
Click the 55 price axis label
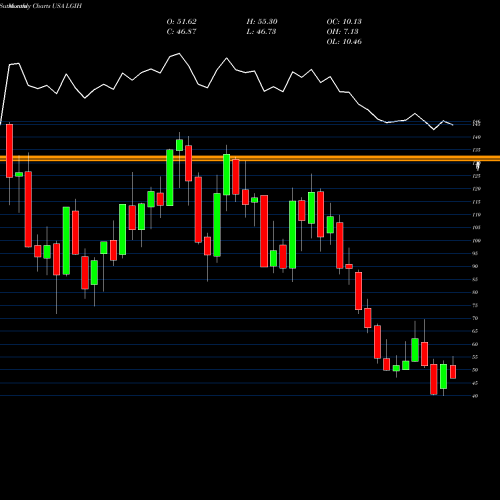pos(476,357)
